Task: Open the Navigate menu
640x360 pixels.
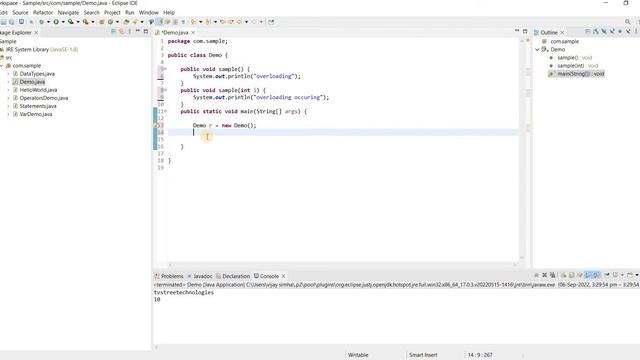Action: point(68,13)
